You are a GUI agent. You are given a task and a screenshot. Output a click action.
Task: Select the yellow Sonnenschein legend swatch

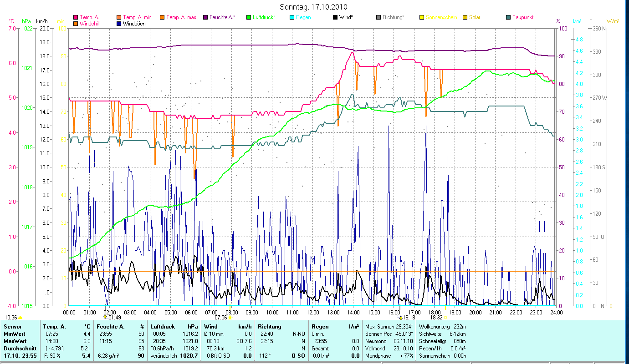coord(422,18)
